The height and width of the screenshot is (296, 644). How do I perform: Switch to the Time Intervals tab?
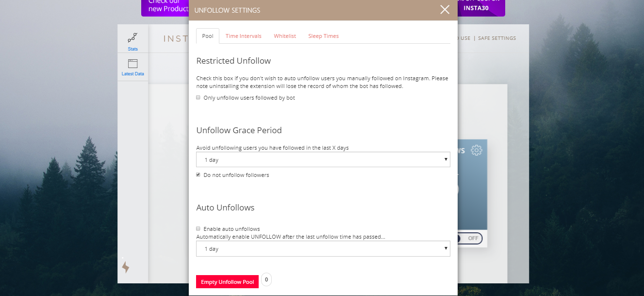click(244, 35)
